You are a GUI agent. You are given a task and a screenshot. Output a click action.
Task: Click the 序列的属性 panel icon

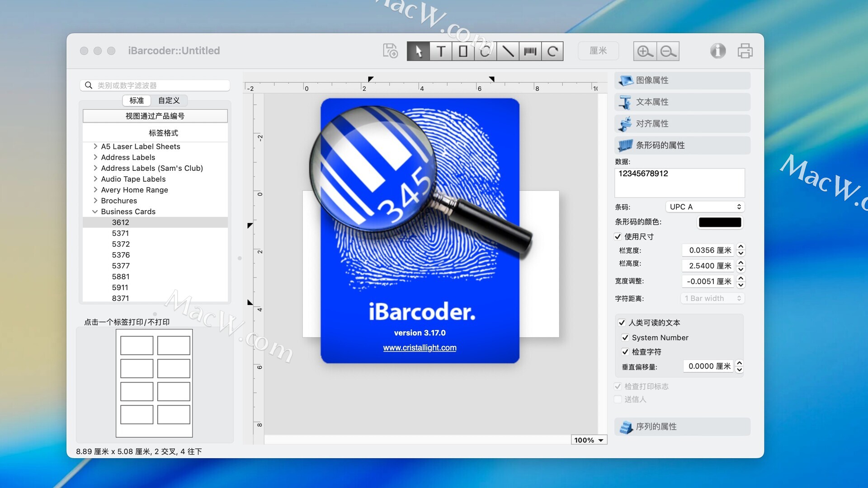coord(626,427)
